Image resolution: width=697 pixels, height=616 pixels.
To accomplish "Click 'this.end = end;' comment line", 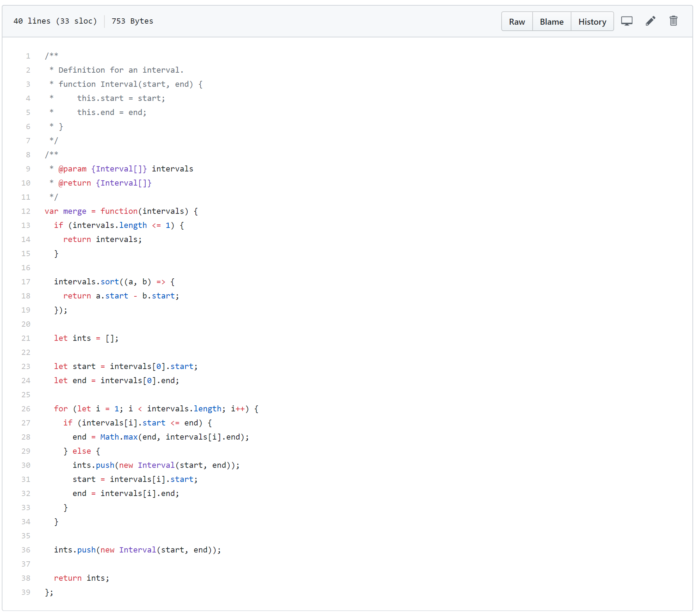I will click(x=111, y=112).
